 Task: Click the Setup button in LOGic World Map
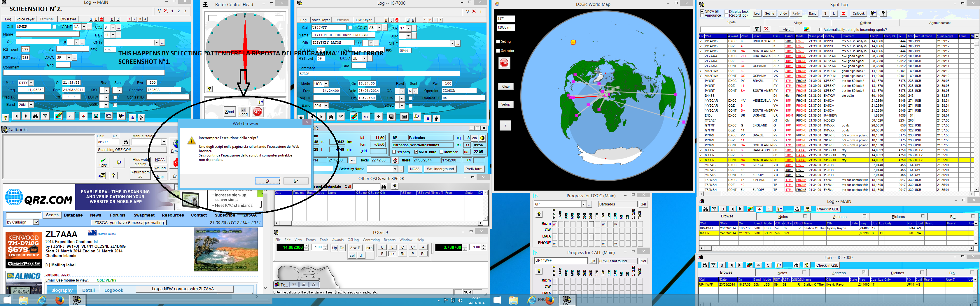pyautogui.click(x=505, y=104)
